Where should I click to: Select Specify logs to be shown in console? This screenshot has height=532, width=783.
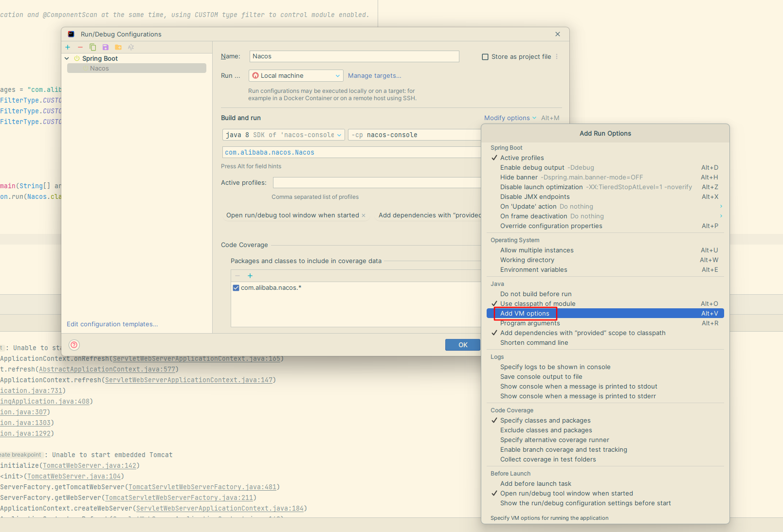(605, 367)
